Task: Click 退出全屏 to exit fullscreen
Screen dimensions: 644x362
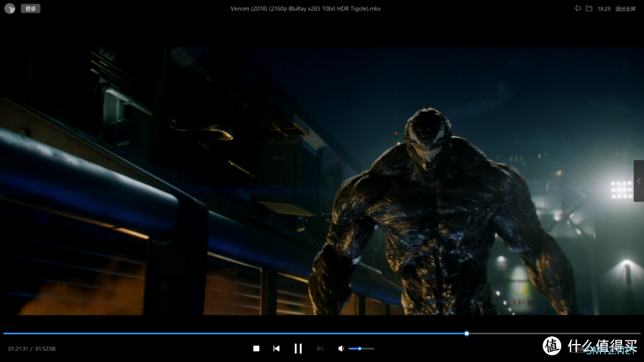Action: (625, 8)
